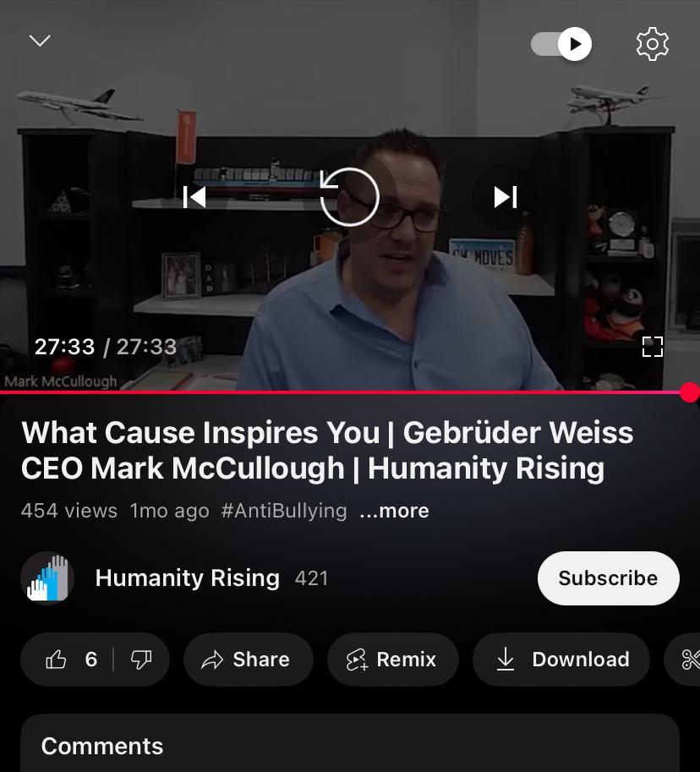Skip to next video
The height and width of the screenshot is (772, 700).
click(506, 197)
